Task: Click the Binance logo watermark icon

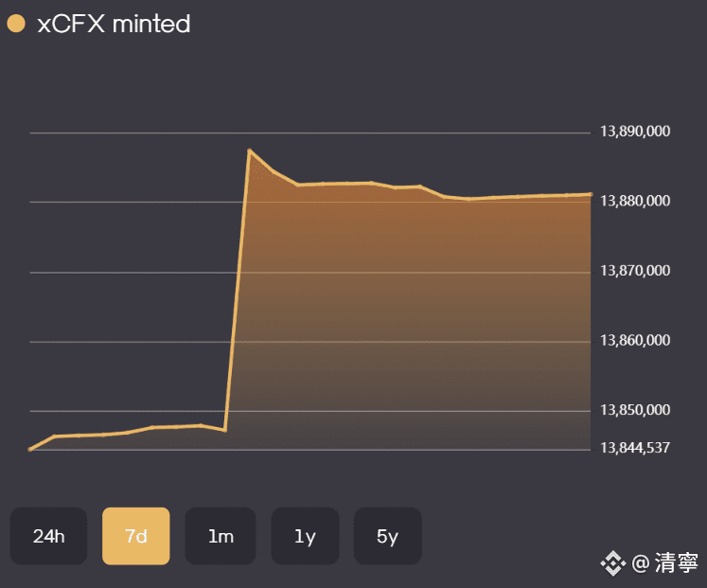Action: (613, 564)
